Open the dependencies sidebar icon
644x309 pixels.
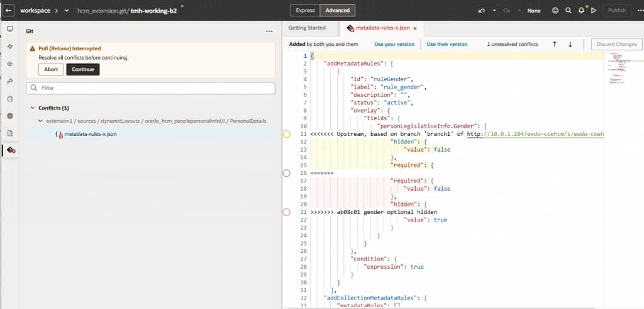[10, 81]
